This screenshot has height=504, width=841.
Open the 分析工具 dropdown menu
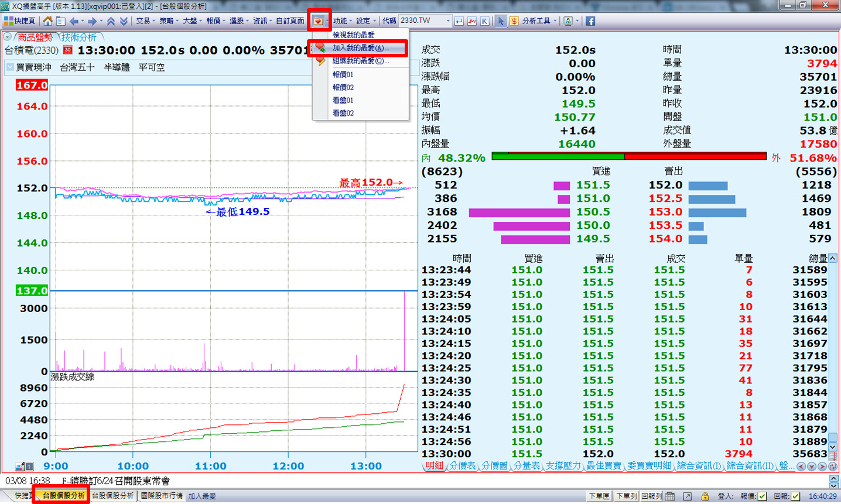point(539,21)
